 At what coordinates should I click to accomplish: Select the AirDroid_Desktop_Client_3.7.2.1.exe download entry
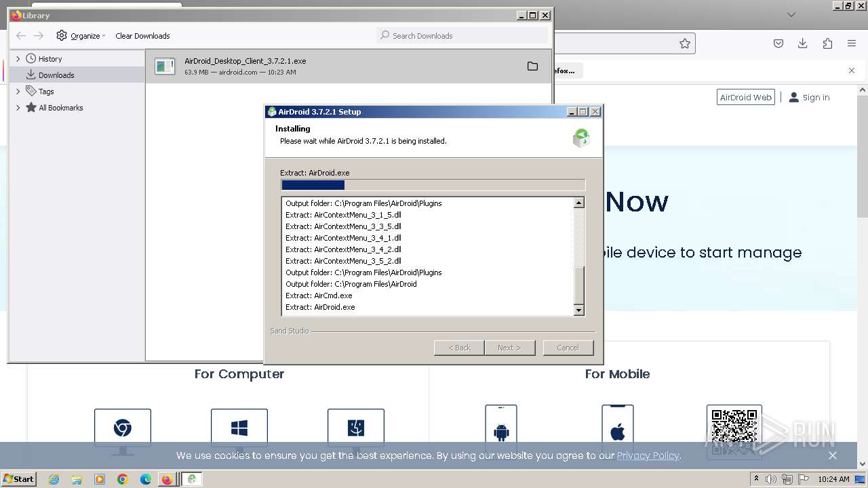(349, 66)
